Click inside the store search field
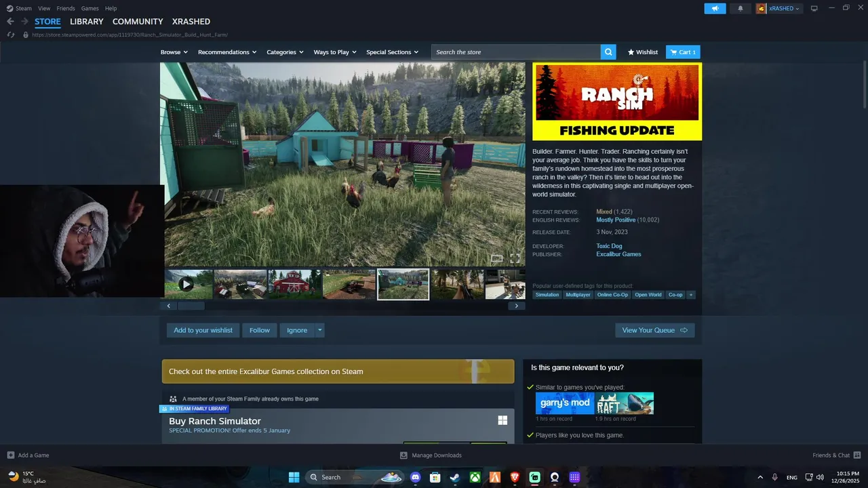 point(516,52)
